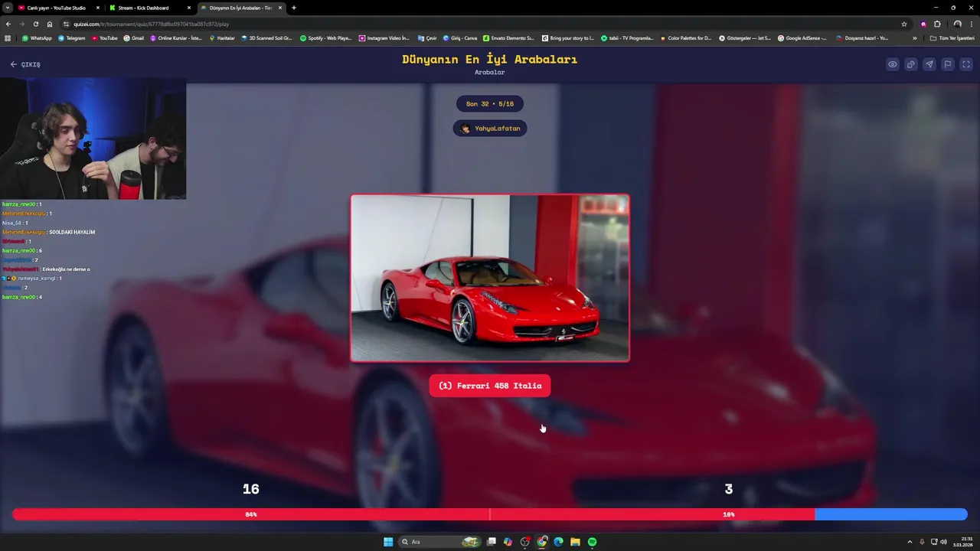Open the Gmail bookmark

tap(134, 37)
